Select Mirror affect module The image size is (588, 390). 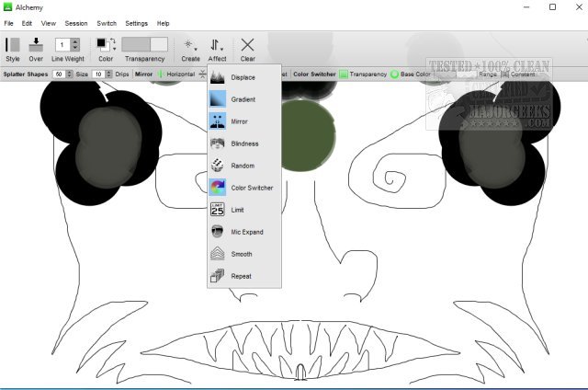coord(244,121)
